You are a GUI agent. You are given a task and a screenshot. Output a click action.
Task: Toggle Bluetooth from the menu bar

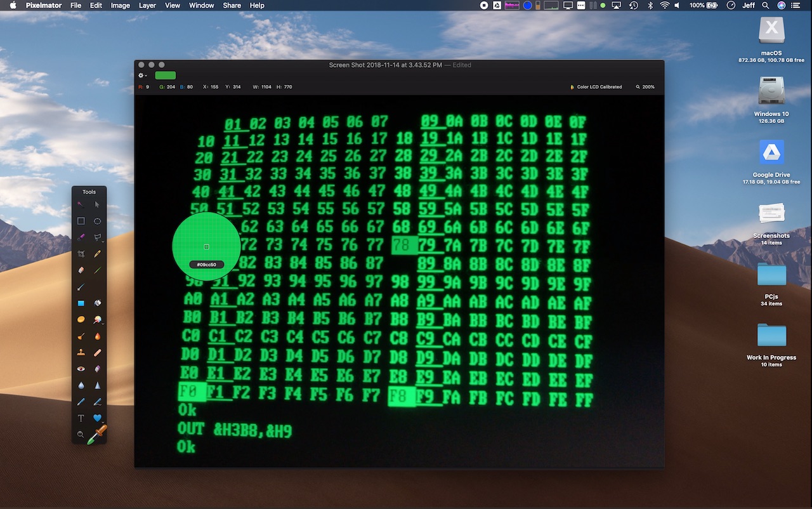[649, 5]
